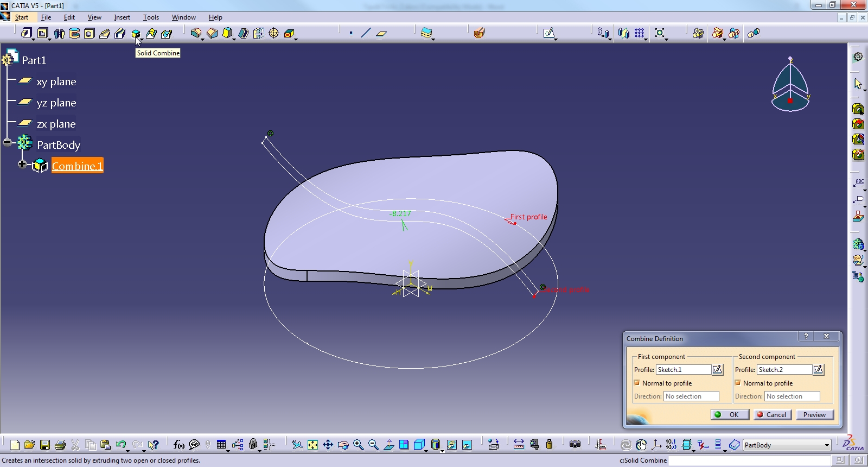868x467 pixels.
Task: Select the Pad tool icon
Action: point(26,33)
